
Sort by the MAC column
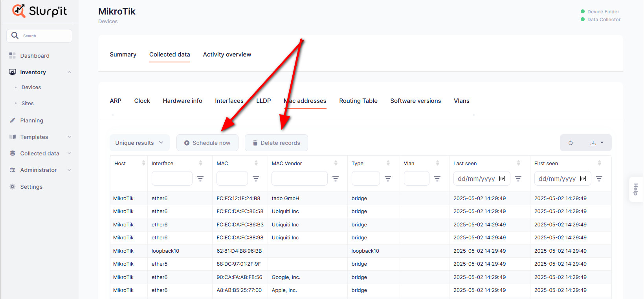[x=256, y=163]
